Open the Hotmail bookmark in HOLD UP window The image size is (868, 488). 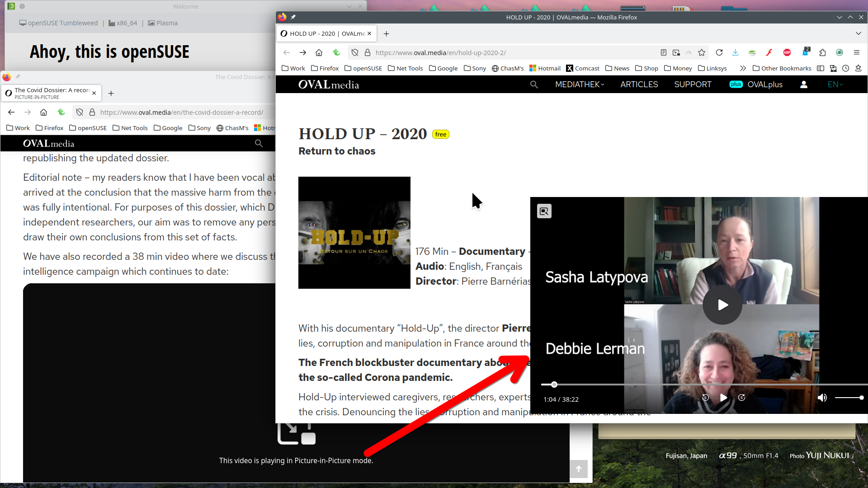[x=545, y=68]
